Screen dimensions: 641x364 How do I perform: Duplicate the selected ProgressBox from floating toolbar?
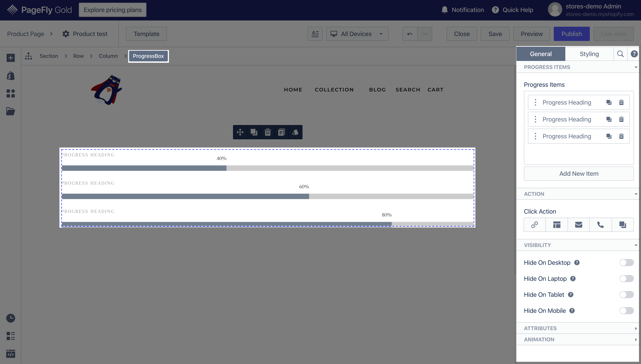(x=254, y=132)
